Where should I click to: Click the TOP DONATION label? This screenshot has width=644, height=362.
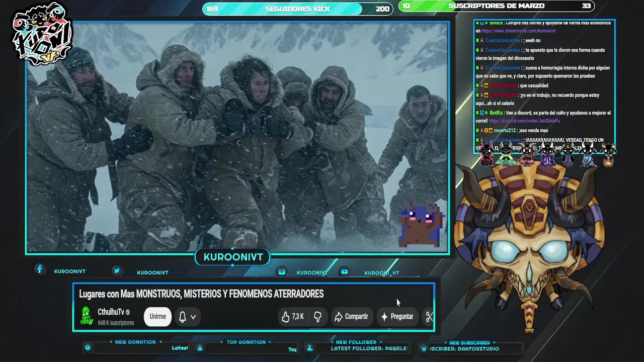pos(246,342)
